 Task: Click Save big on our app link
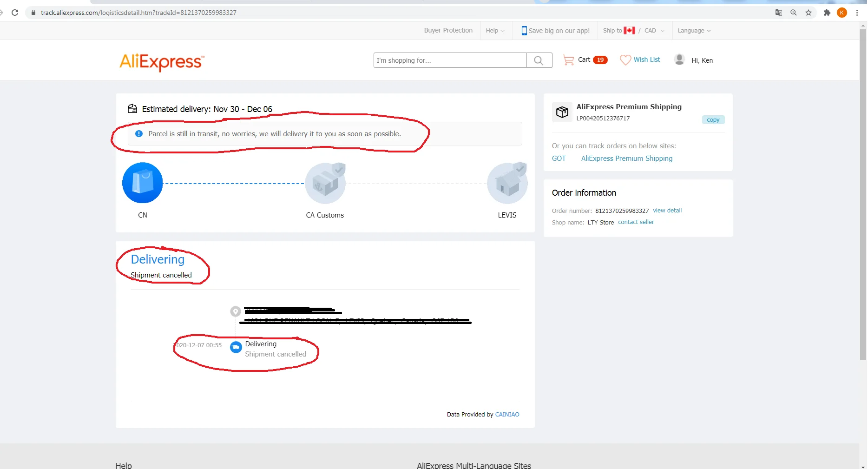559,31
